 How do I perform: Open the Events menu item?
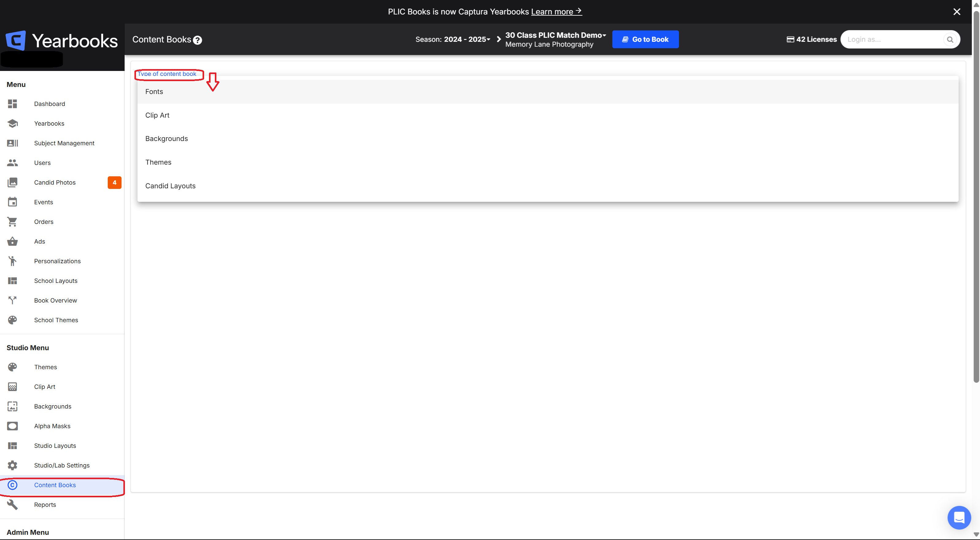(x=62, y=202)
